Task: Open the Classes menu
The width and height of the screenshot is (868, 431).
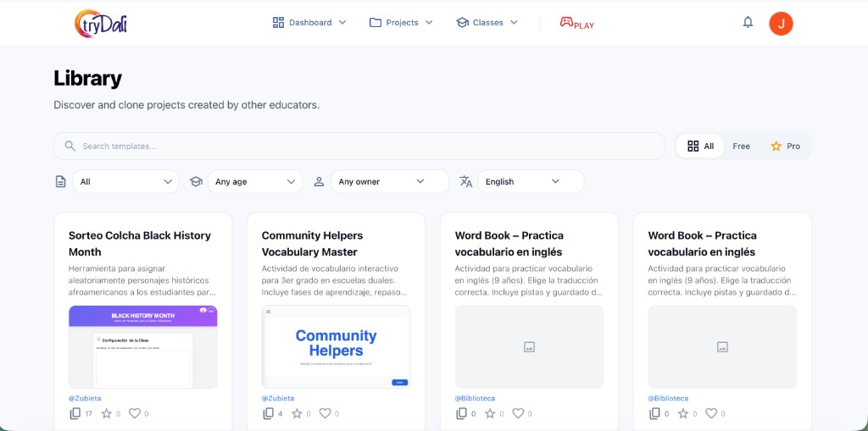Action: coord(487,23)
